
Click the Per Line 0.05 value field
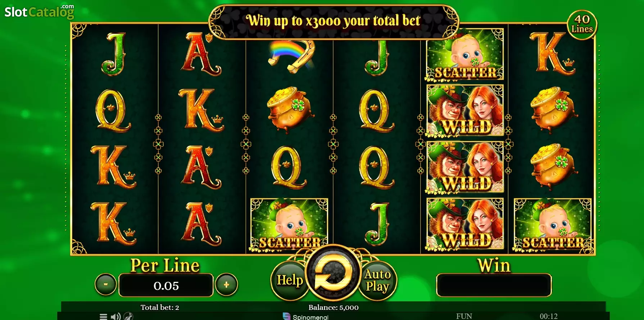click(x=166, y=285)
